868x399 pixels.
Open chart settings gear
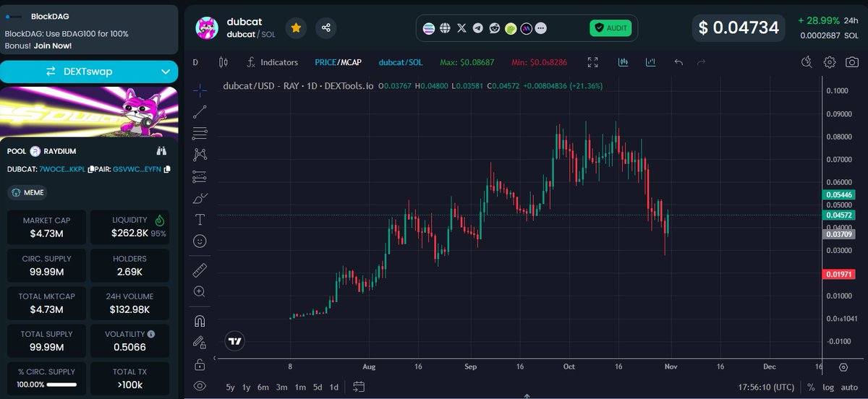[x=830, y=62]
